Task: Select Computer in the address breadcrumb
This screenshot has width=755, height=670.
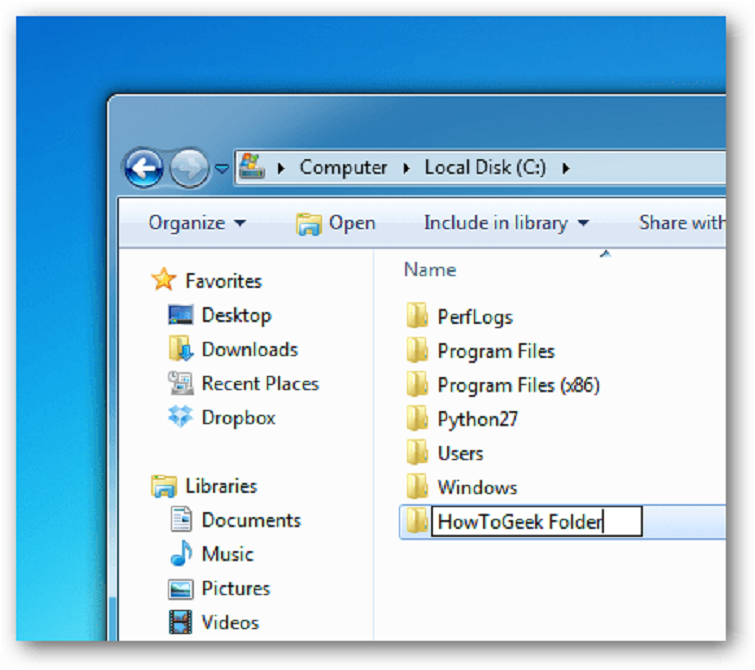Action: [x=343, y=168]
